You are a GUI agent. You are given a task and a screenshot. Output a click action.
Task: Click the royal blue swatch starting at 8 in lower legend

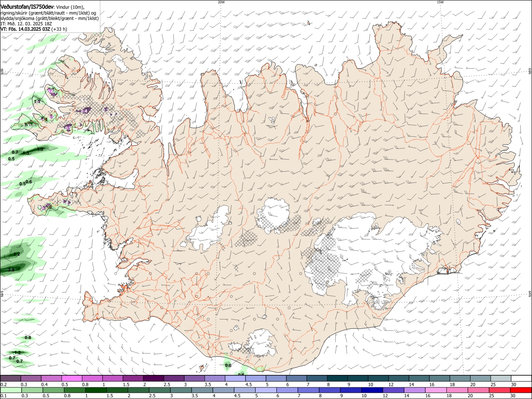[329, 390]
